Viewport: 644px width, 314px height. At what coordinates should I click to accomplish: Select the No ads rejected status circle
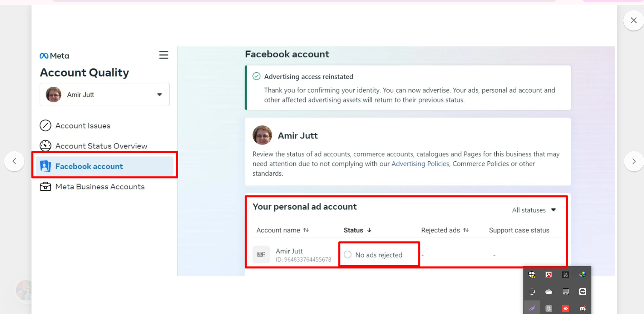click(348, 254)
